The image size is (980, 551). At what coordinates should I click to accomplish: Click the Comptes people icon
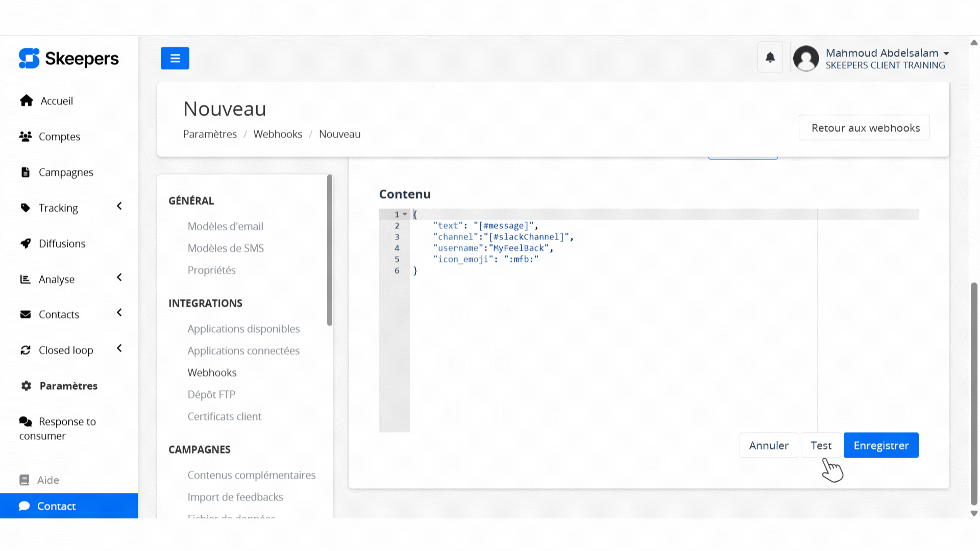[26, 136]
